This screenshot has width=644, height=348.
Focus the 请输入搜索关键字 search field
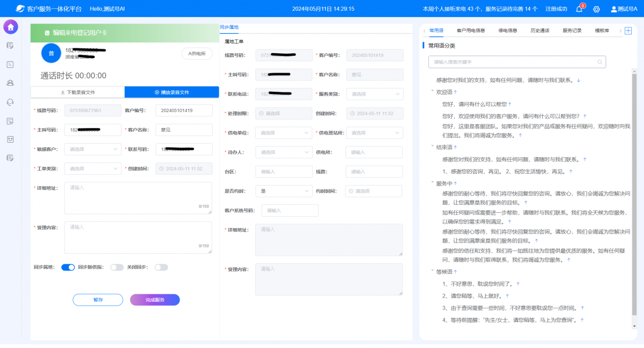click(x=517, y=62)
